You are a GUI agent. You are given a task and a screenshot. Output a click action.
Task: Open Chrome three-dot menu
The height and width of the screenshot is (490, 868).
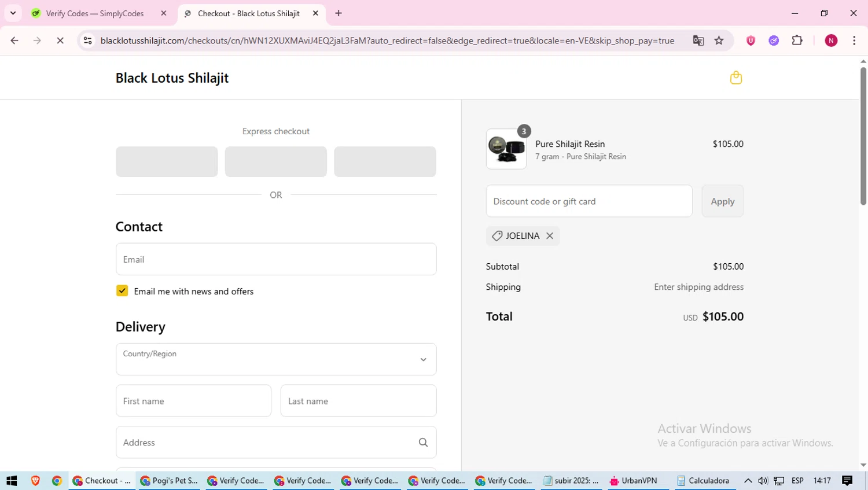[x=854, y=40]
